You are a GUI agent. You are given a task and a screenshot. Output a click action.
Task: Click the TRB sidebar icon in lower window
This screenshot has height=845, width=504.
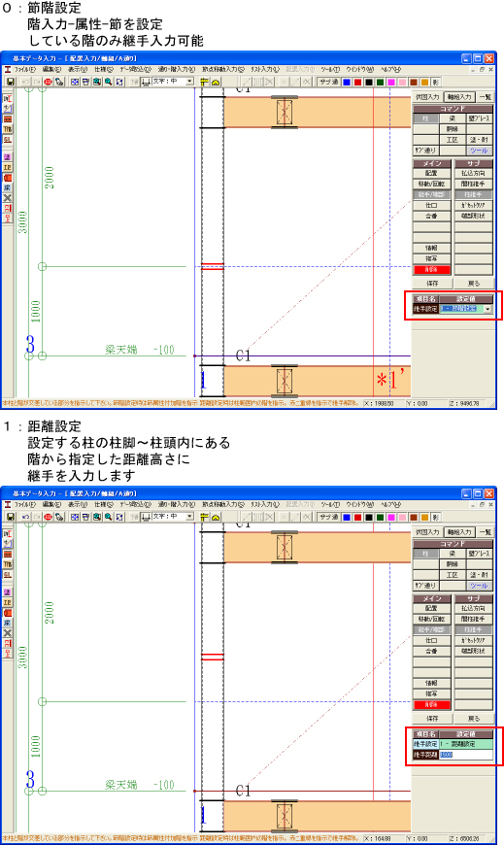(x=8, y=564)
